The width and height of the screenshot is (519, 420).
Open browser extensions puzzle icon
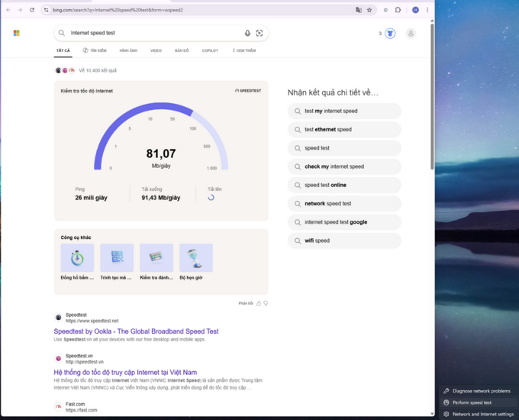coord(398,10)
